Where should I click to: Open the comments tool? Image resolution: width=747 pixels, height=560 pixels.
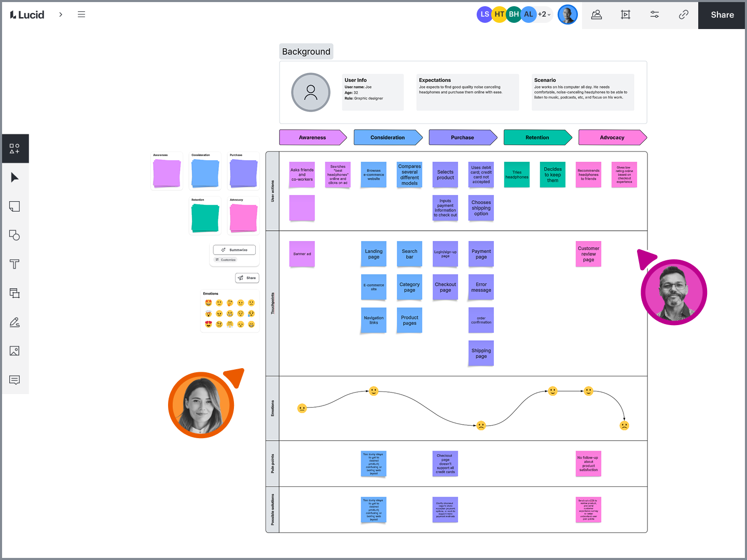pos(15,380)
